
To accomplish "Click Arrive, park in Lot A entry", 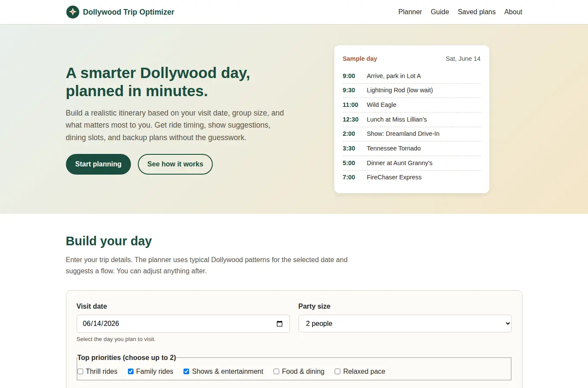I will (411, 76).
